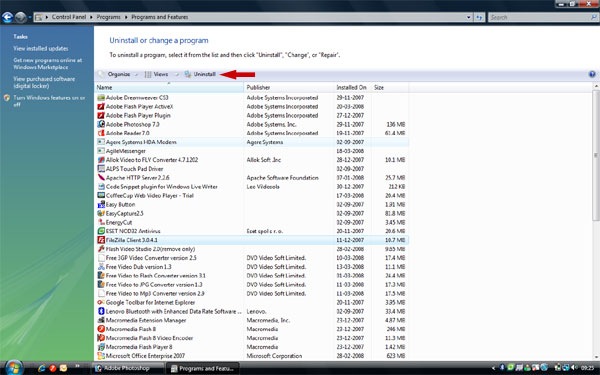Image resolution: width=600 pixels, height=375 pixels.
Task: Select ALPS Touch Pad Driver row
Action: tap(251, 169)
